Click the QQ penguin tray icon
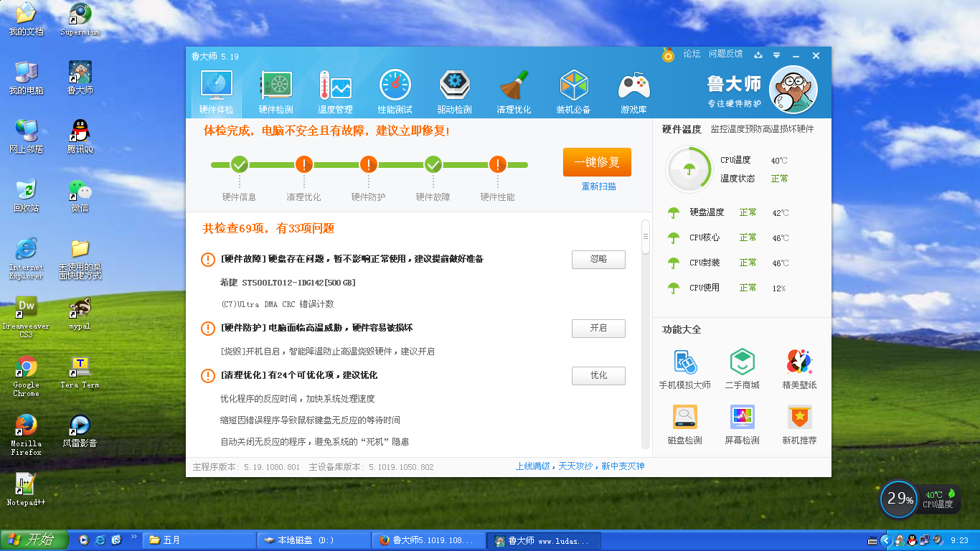Viewport: 980px width, 551px height. pos(912,540)
